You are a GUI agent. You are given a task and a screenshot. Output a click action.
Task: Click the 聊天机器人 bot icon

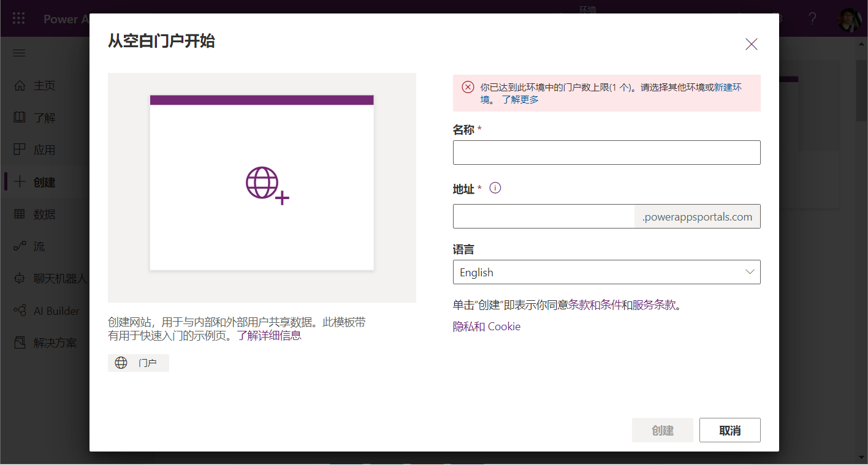(20, 279)
